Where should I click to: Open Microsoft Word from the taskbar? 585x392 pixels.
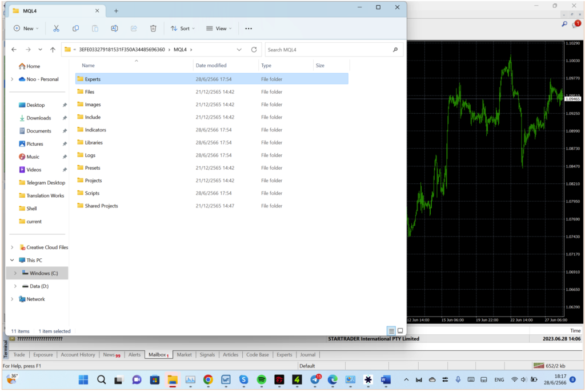tap(386, 379)
